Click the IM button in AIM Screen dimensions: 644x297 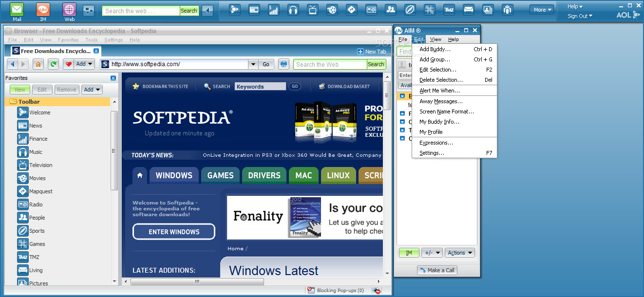click(409, 253)
